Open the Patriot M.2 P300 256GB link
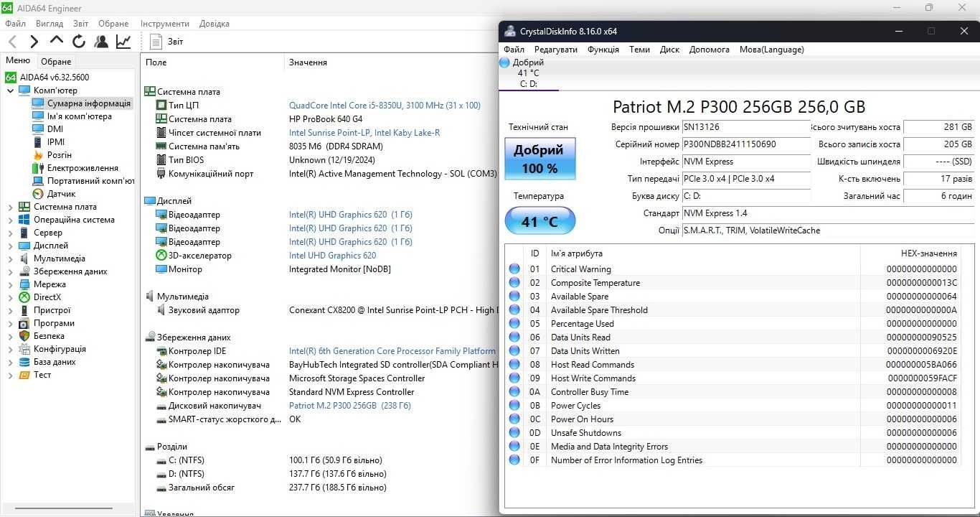This screenshot has width=980, height=517. [x=349, y=406]
